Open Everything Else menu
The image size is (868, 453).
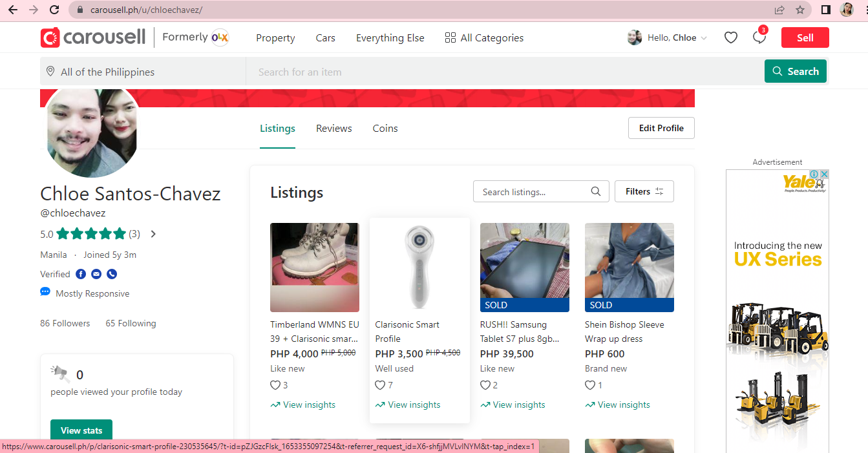[x=390, y=37]
